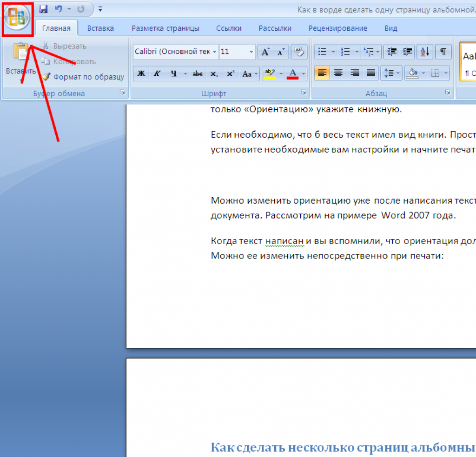Open Шрифт group dialog launcher
Viewport: 476px width, 457px height.
(303, 93)
